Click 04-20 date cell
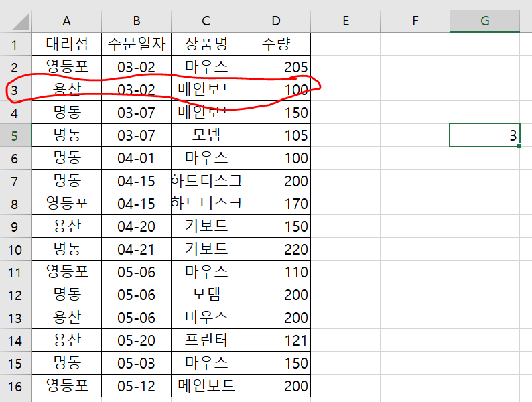This screenshot has width=532, height=402. (x=137, y=226)
